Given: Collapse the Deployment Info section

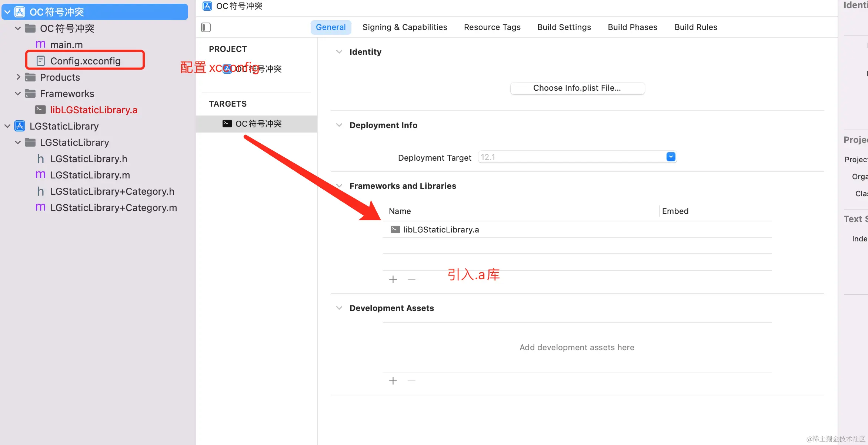Looking at the screenshot, I should (339, 125).
